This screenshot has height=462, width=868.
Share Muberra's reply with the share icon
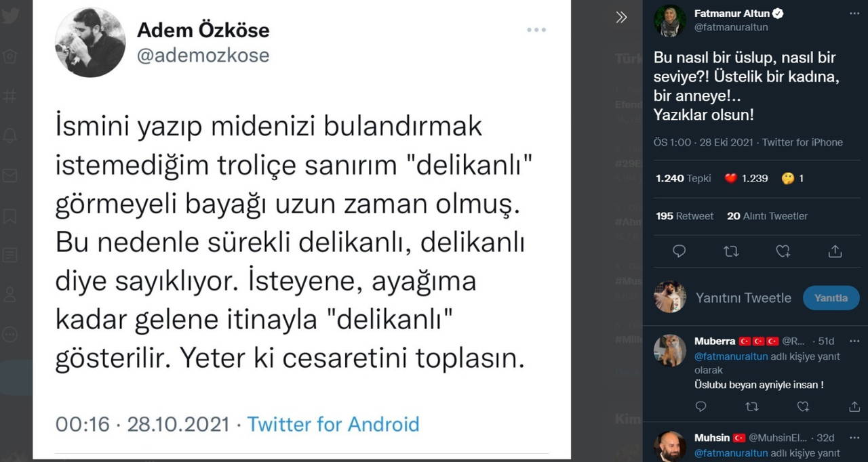(854, 406)
